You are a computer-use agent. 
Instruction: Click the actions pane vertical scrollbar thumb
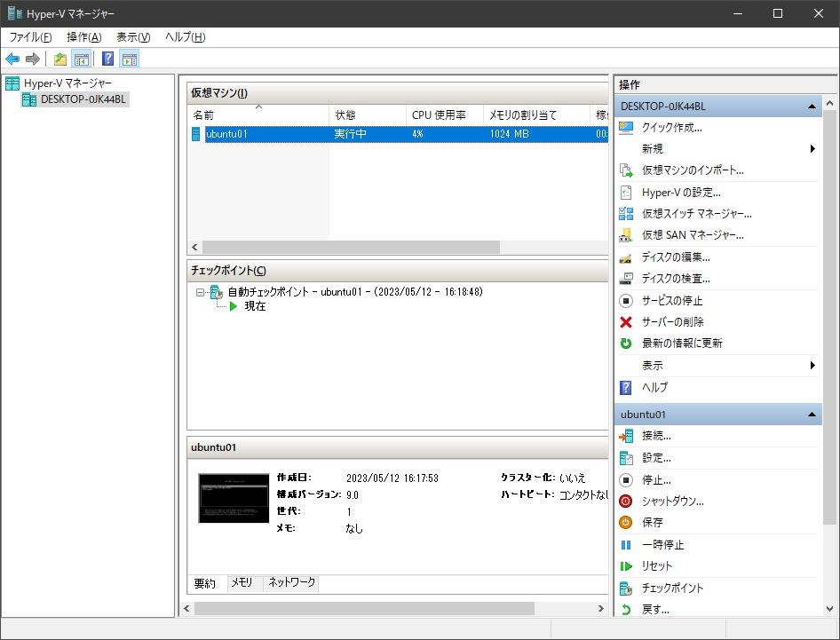point(829,317)
